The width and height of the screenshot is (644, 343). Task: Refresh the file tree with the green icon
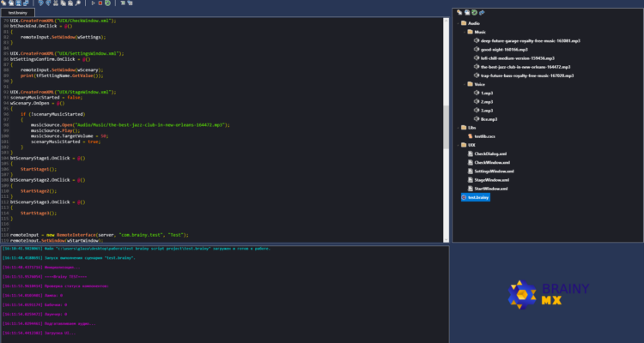(x=474, y=13)
